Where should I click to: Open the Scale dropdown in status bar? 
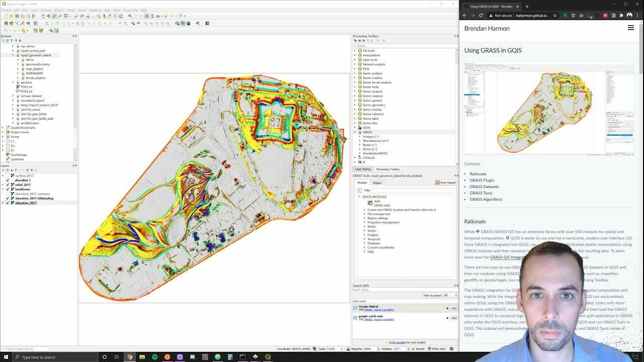pyautogui.click(x=342, y=349)
